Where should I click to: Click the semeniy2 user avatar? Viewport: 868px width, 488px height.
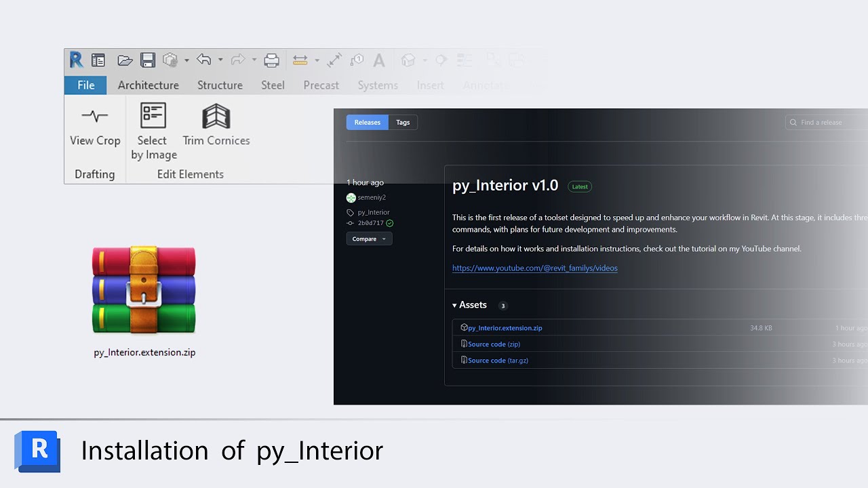(x=351, y=198)
